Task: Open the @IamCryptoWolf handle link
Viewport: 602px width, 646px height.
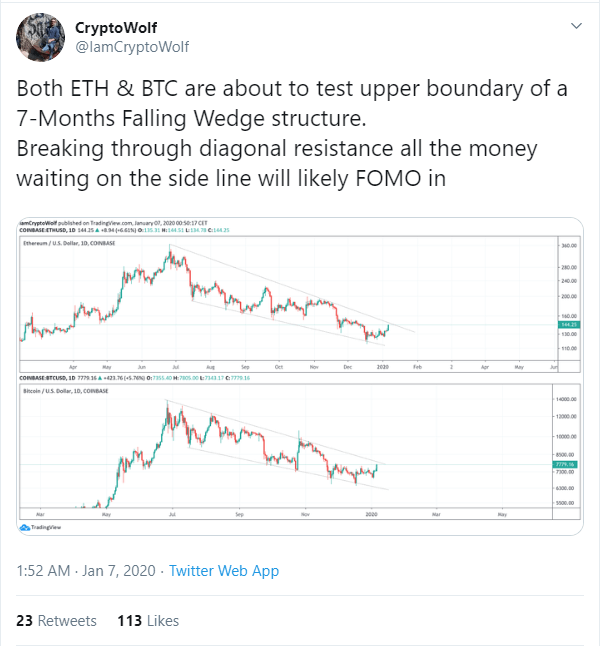Action: pyautogui.click(x=132, y=47)
